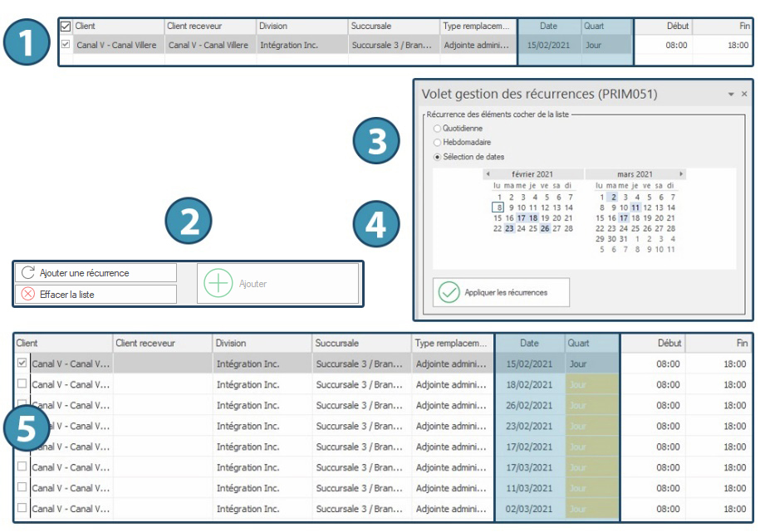
Task: Check the box for the 02/03/2021 row
Action: pos(22,509)
